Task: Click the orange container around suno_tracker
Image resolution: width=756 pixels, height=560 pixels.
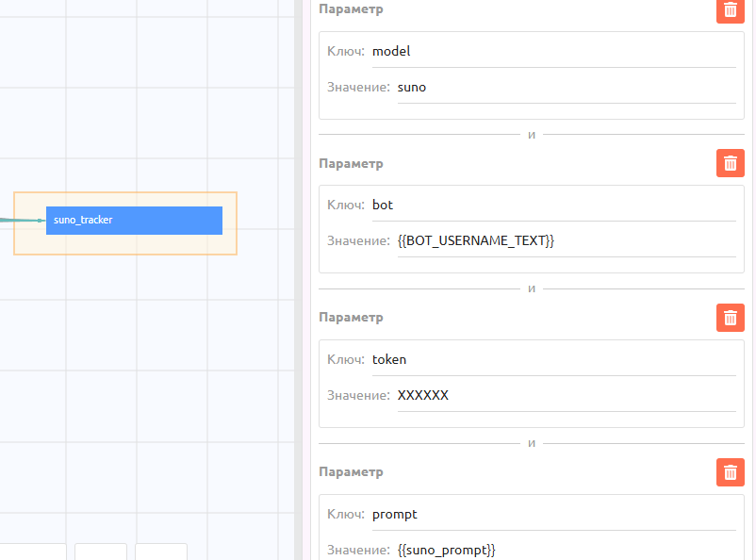Action: click(x=124, y=244)
